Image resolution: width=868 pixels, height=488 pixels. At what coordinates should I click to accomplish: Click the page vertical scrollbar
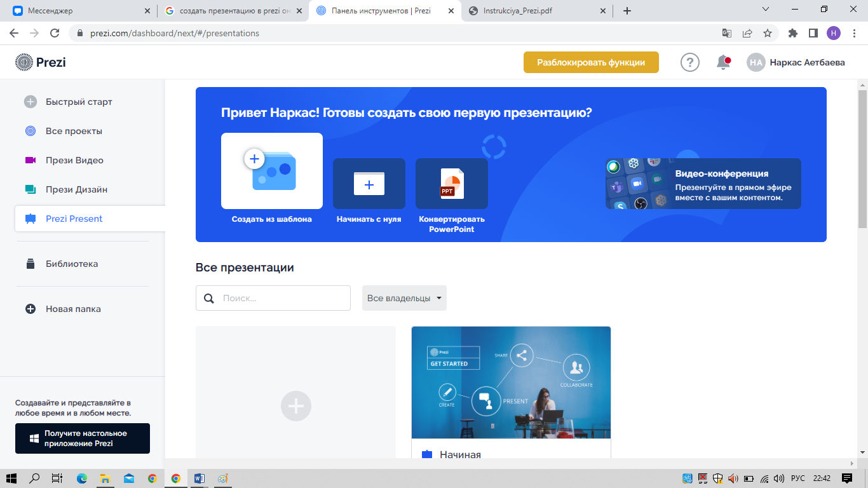(862, 158)
